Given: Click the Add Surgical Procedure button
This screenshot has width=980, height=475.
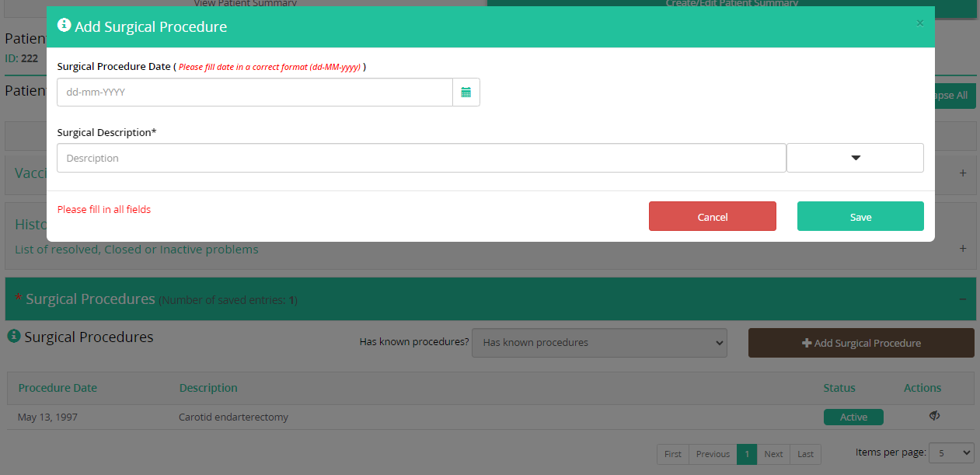Looking at the screenshot, I should [860, 343].
